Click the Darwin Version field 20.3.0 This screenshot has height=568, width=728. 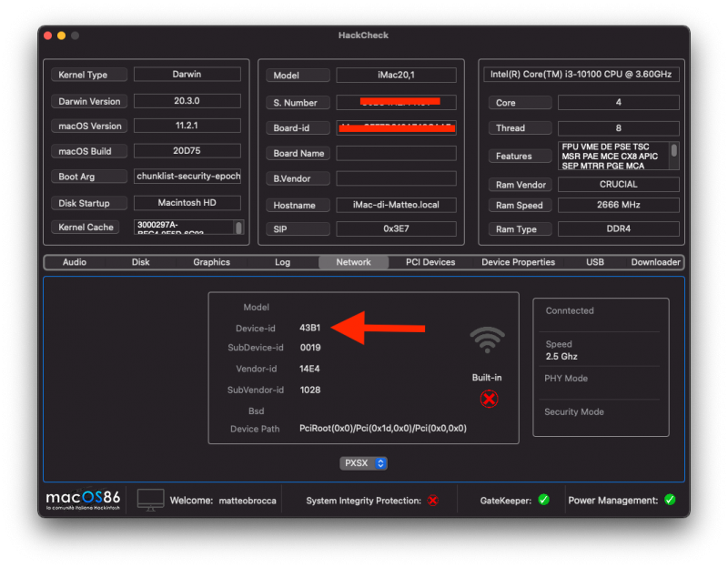point(187,101)
